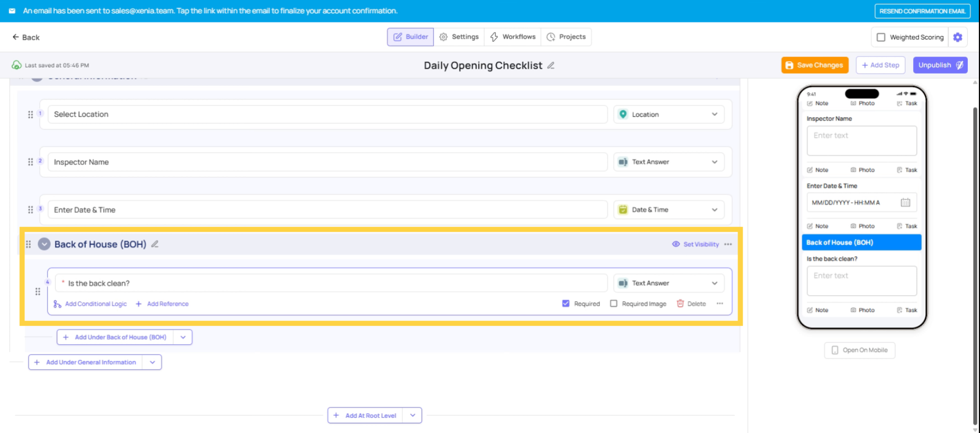Switch to the Workflows tab
The width and height of the screenshot is (980, 433).
(513, 37)
